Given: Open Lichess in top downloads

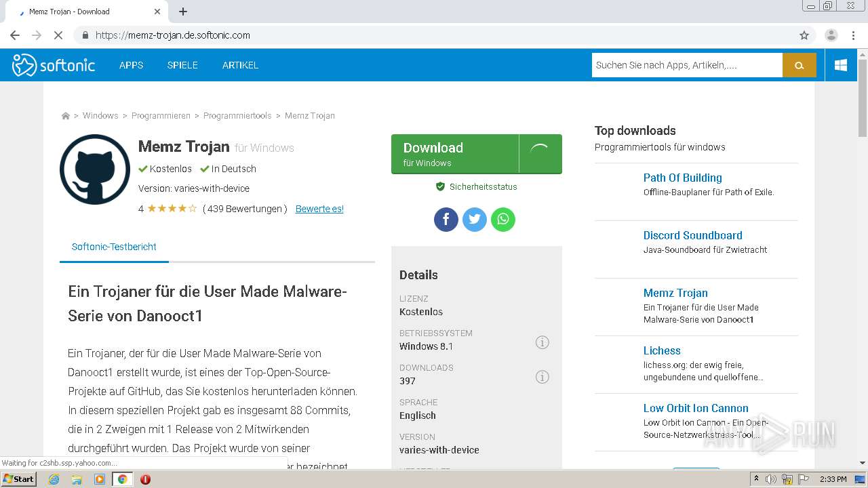Looking at the screenshot, I should click(x=662, y=350).
